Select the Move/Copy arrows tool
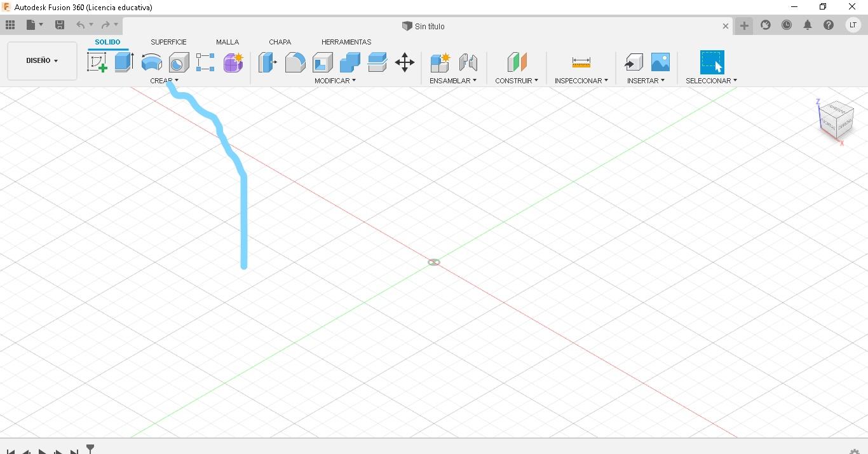868x454 pixels. tap(405, 62)
